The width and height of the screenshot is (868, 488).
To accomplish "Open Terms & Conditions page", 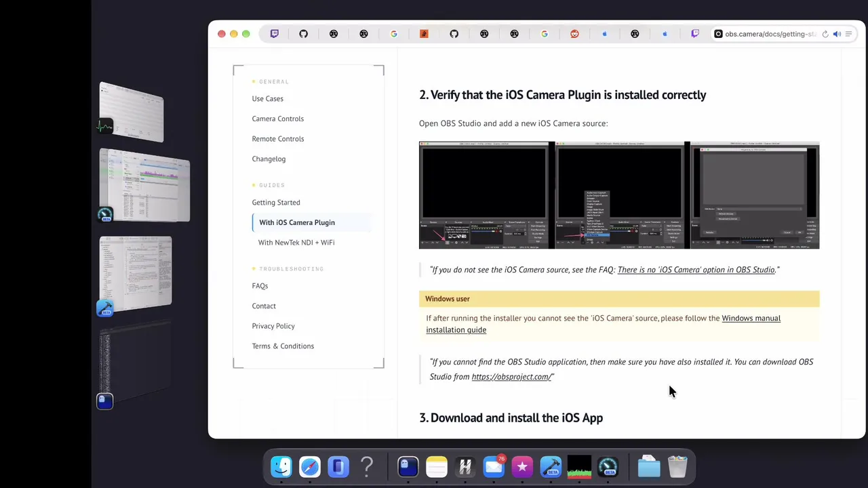I will 283,346.
